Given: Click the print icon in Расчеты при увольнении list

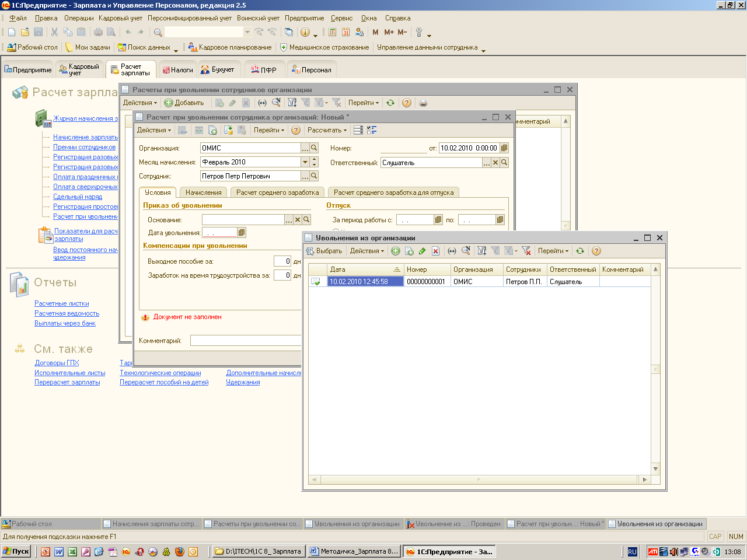Looking at the screenshot, I should tap(423, 103).
